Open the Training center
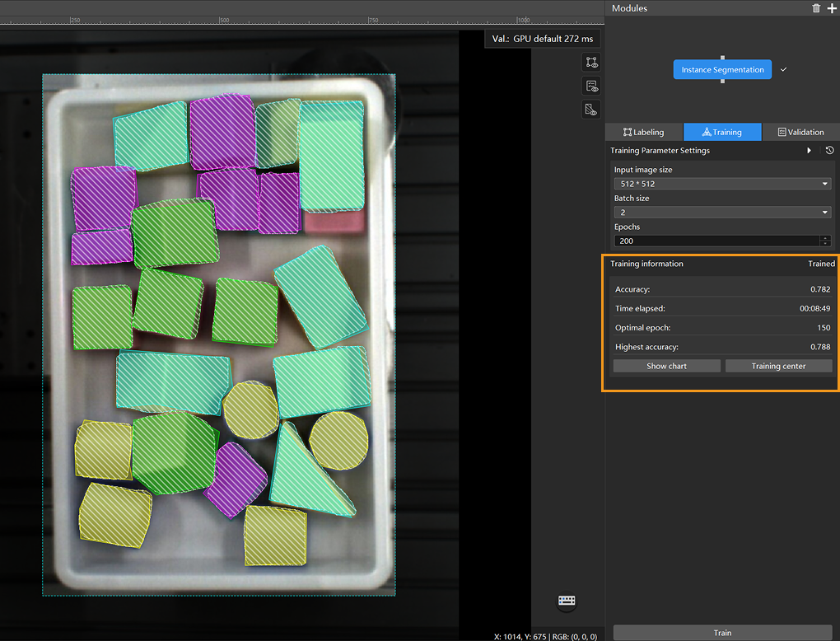The width and height of the screenshot is (840, 641). tap(778, 366)
